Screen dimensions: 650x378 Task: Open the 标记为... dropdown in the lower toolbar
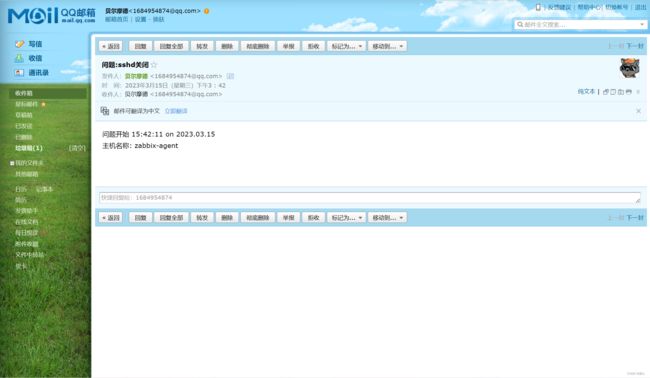tap(346, 217)
